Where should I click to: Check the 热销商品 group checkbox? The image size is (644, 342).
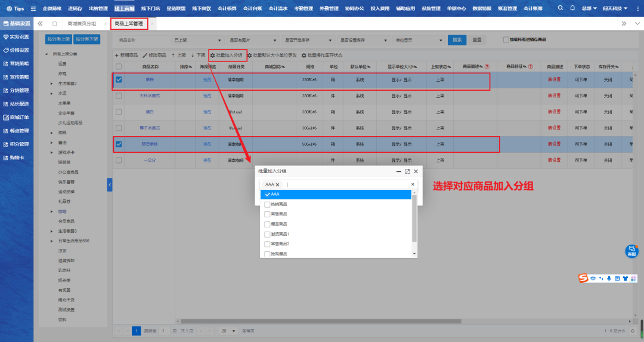267,204
